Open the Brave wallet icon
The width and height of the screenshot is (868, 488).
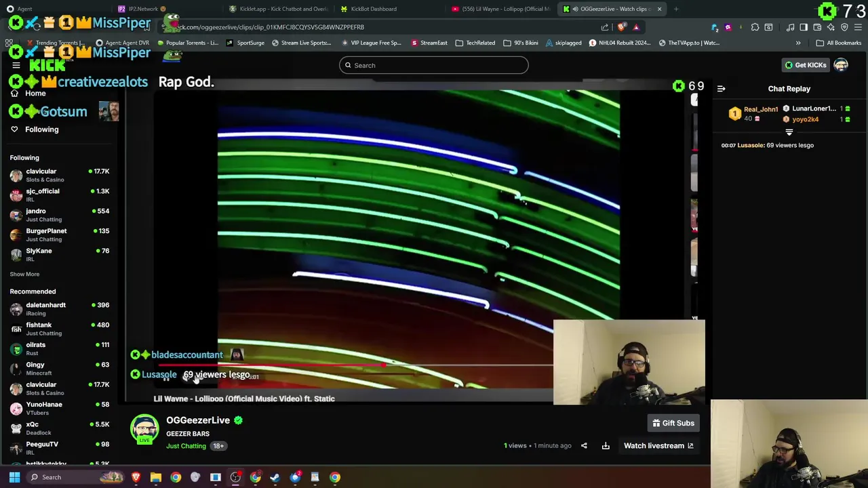(x=817, y=27)
